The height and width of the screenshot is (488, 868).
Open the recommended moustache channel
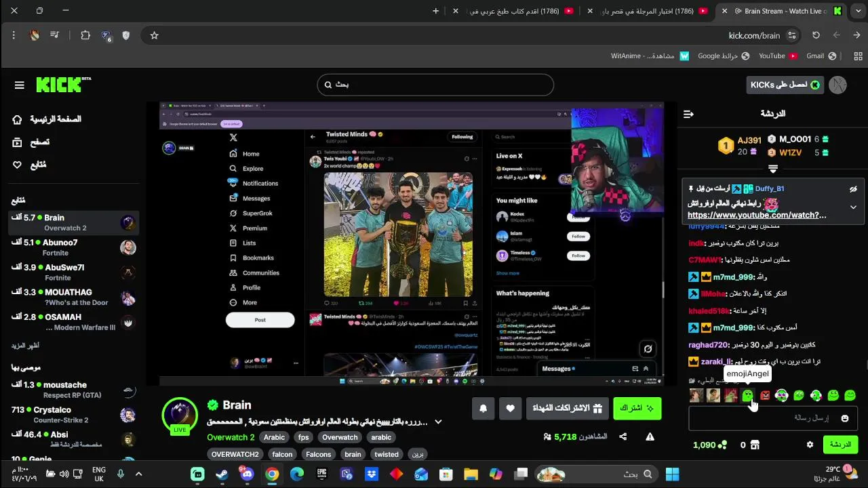pyautogui.click(x=73, y=390)
